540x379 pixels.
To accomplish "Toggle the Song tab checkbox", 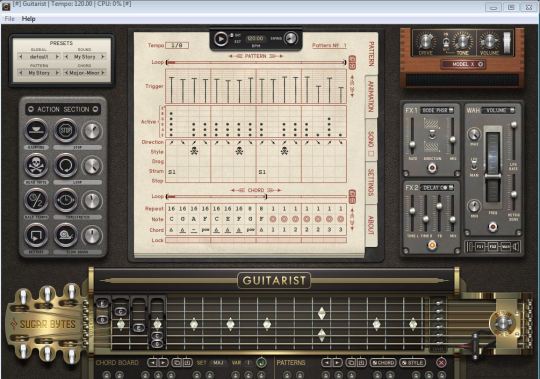I will pyautogui.click(x=371, y=154).
